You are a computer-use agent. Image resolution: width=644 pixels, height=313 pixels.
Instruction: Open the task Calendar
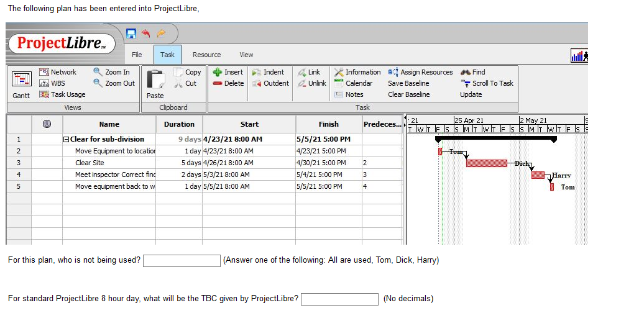[353, 83]
